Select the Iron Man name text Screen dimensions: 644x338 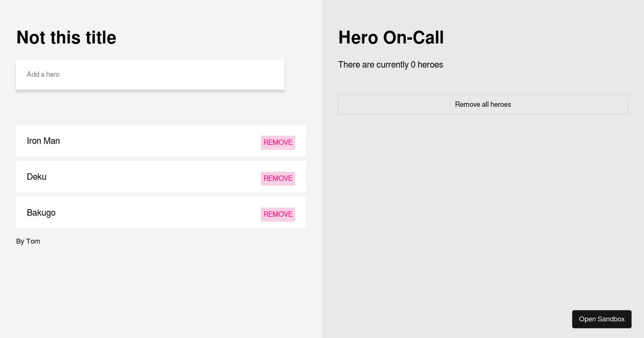coord(43,141)
